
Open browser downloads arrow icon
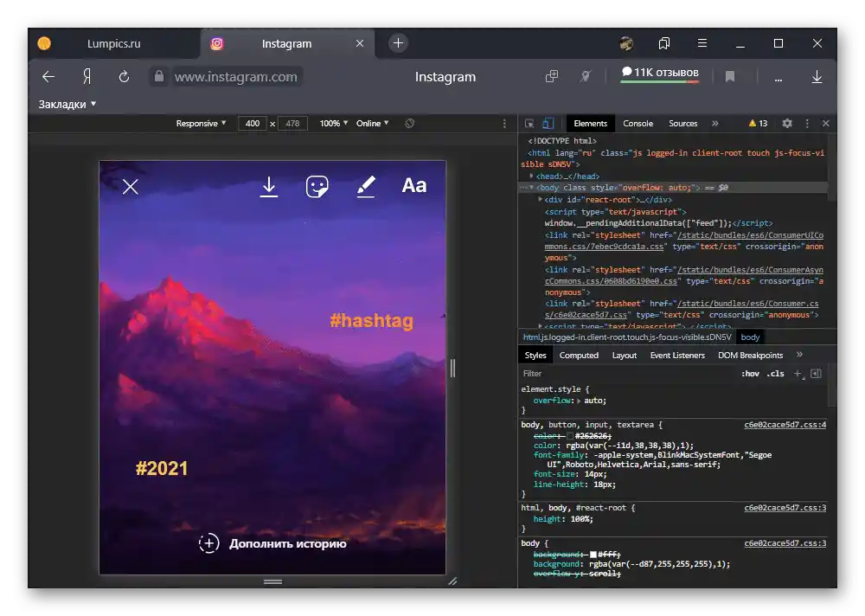[817, 77]
